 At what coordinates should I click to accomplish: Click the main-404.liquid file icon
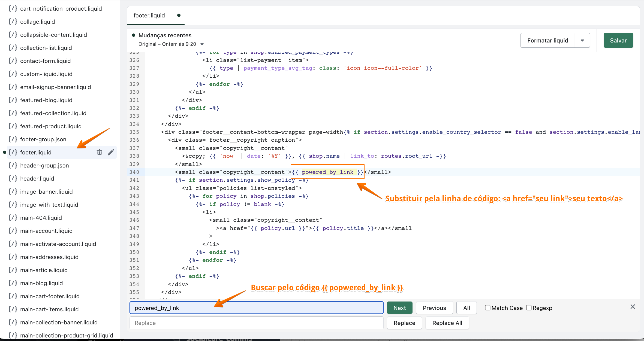13,218
